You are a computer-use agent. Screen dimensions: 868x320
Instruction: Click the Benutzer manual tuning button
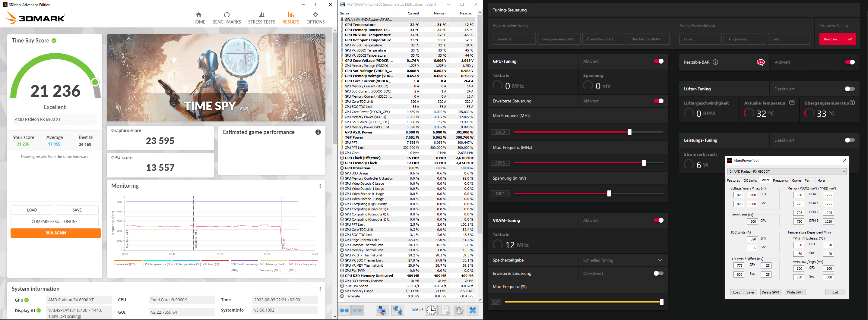[x=837, y=39]
